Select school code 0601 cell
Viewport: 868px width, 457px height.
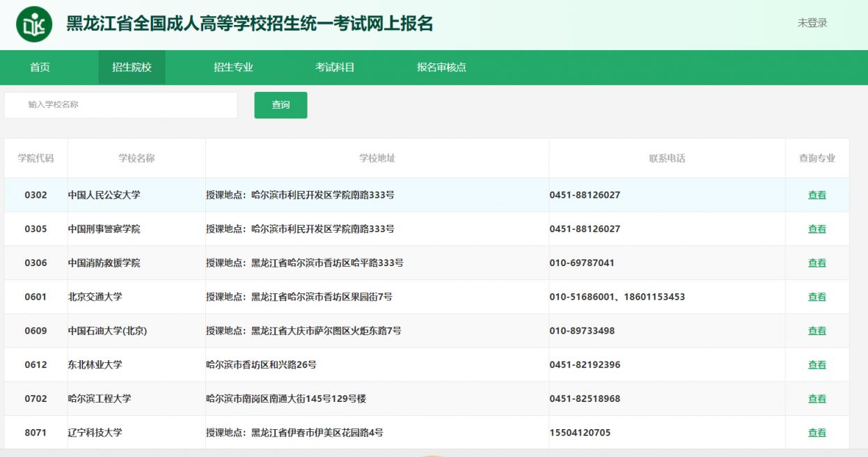pos(35,297)
